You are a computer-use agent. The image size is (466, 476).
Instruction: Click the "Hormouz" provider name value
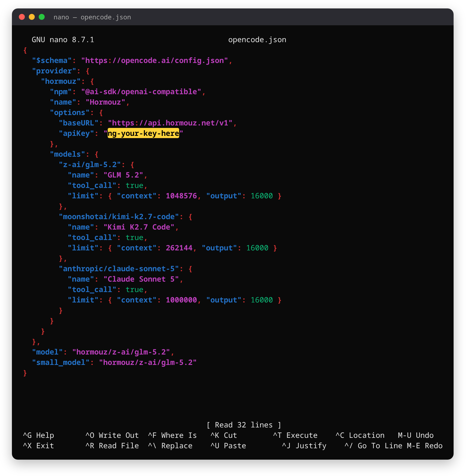(x=105, y=102)
